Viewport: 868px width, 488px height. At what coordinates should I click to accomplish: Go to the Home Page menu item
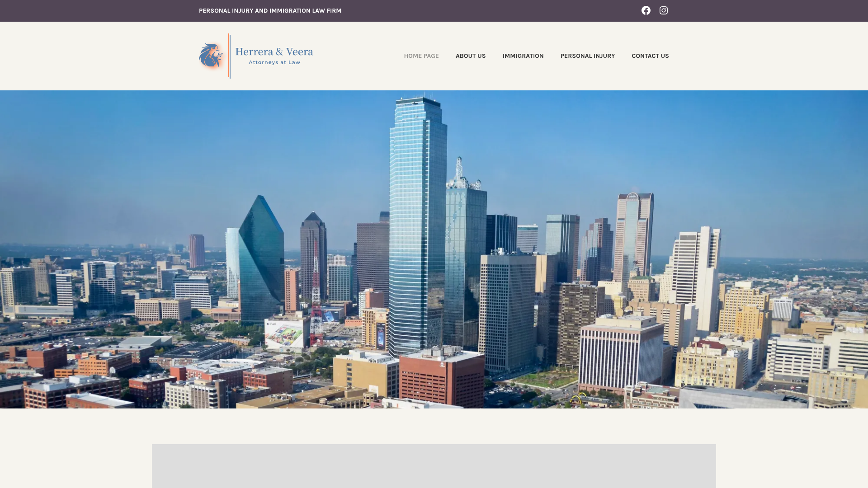click(x=421, y=56)
